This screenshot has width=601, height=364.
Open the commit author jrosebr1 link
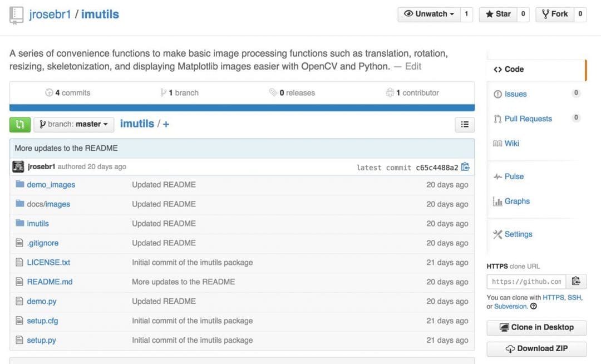(x=41, y=166)
